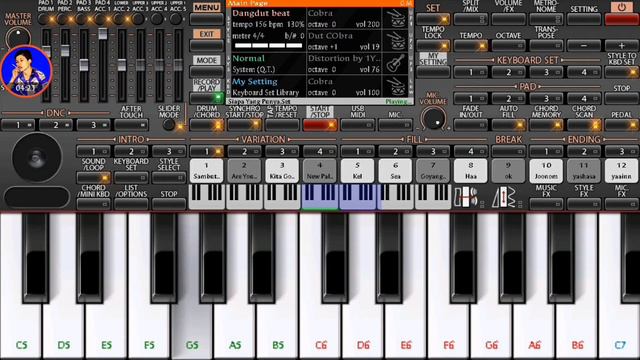This screenshot has height=360, width=640.
Task: Tap the PAD2 PERC. mute knob
Action: pos(62,19)
